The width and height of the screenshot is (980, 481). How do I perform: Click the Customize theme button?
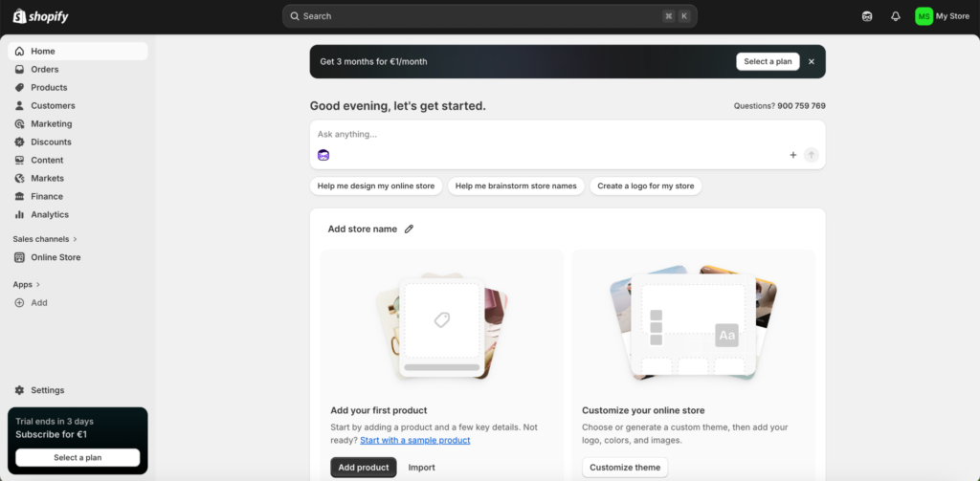tap(625, 468)
